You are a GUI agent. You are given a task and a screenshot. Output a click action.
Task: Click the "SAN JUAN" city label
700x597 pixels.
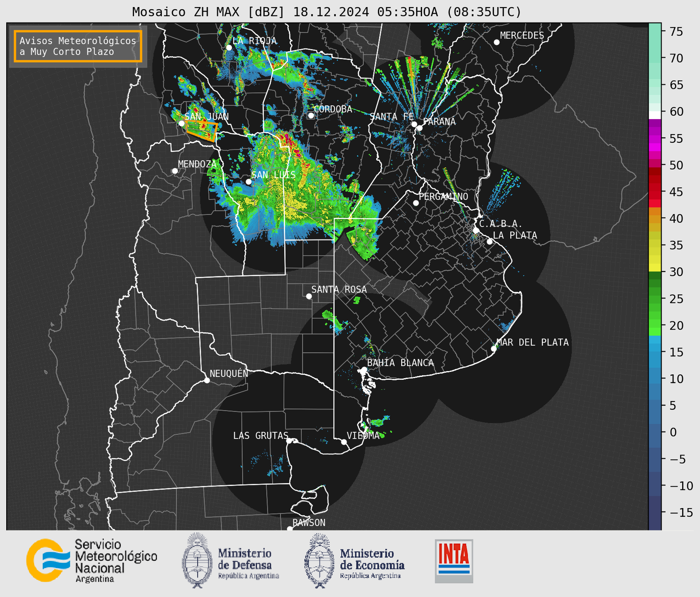coord(207,117)
